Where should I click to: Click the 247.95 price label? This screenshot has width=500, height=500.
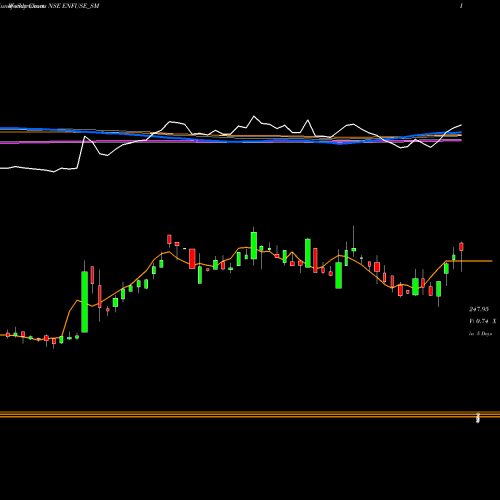point(479,309)
